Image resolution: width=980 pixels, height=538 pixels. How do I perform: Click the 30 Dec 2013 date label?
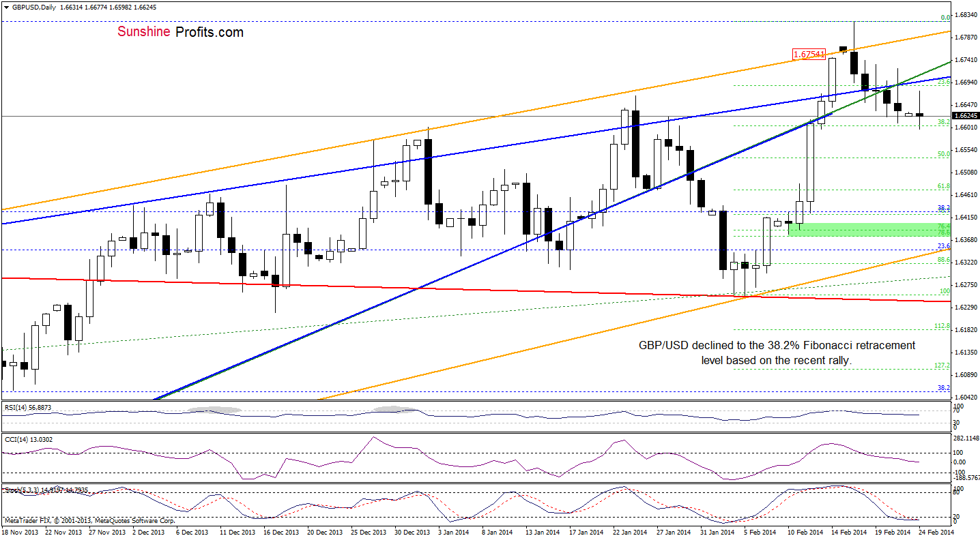coord(412,532)
